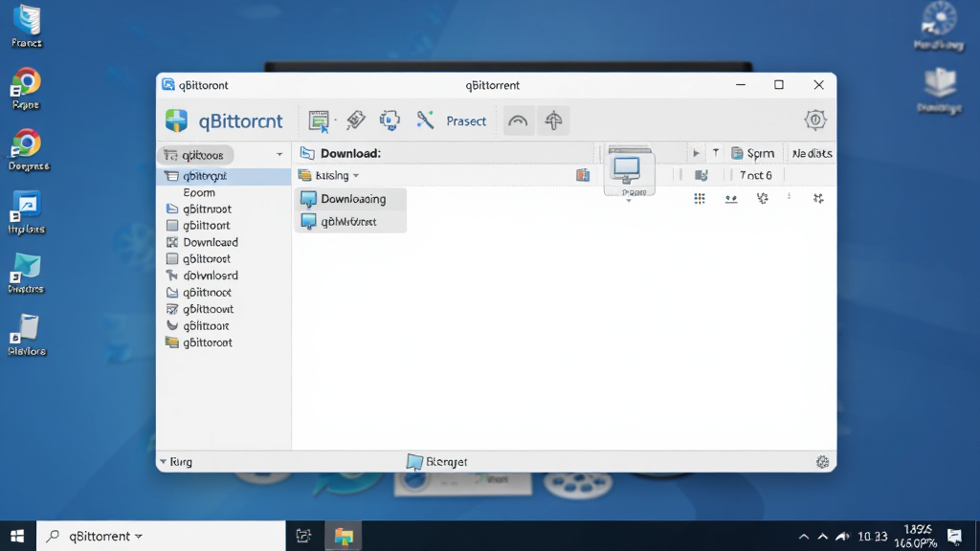Click the icon left of Toet 6
Image resolution: width=980 pixels, height=551 pixels.
tap(702, 176)
